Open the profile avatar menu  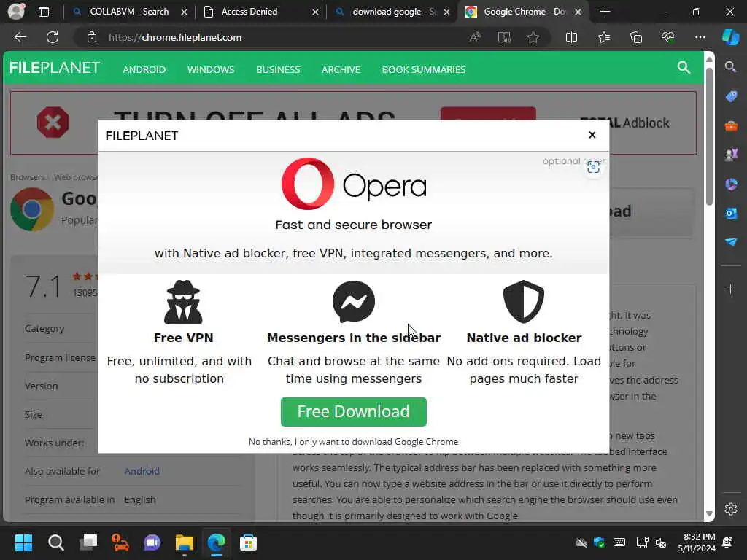[16, 12]
